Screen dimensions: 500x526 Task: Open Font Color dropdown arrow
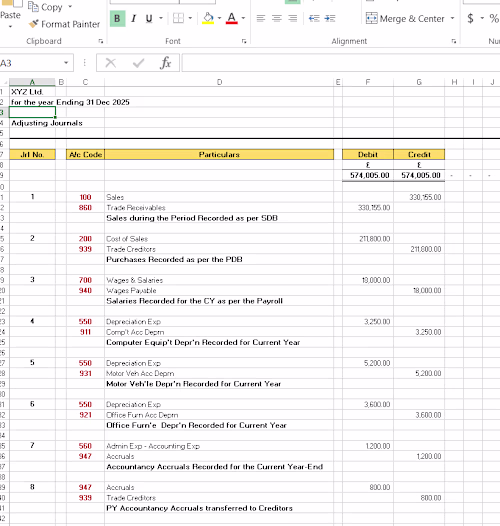click(243, 18)
